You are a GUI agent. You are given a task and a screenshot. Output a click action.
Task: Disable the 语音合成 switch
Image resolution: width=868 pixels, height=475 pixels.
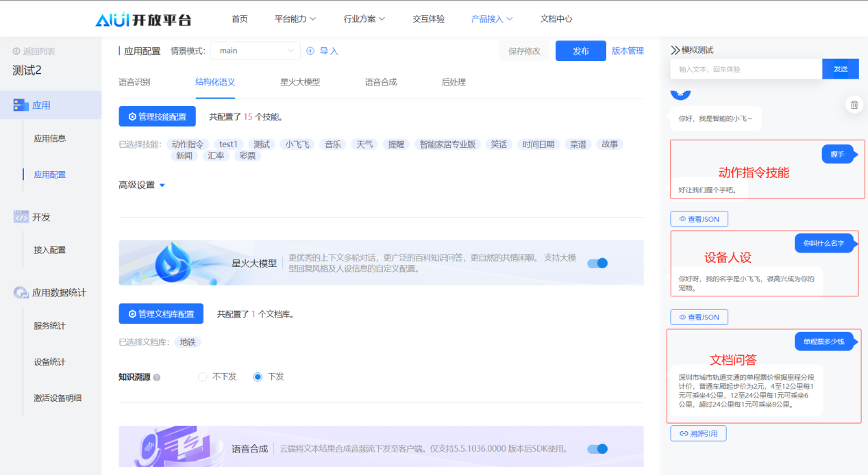point(597,449)
